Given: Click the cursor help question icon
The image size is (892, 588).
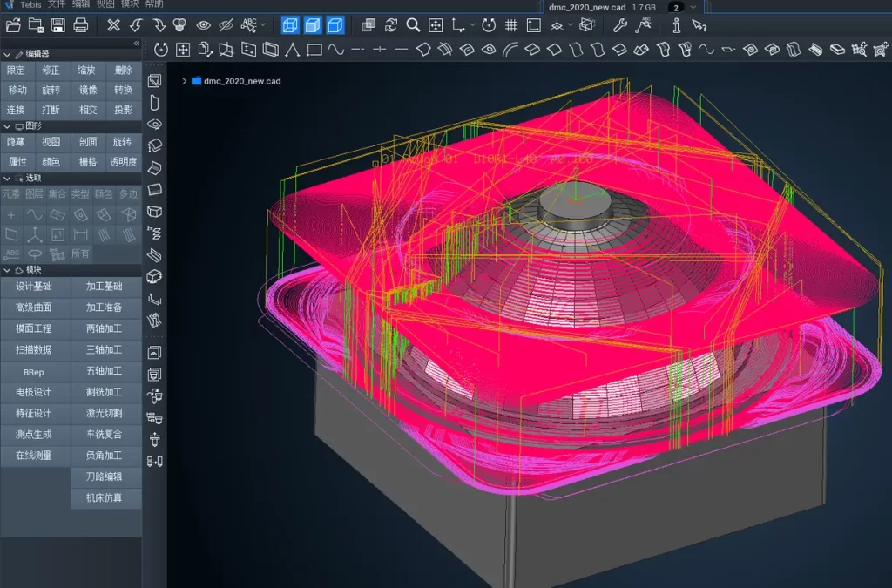Looking at the screenshot, I should pos(699,25).
